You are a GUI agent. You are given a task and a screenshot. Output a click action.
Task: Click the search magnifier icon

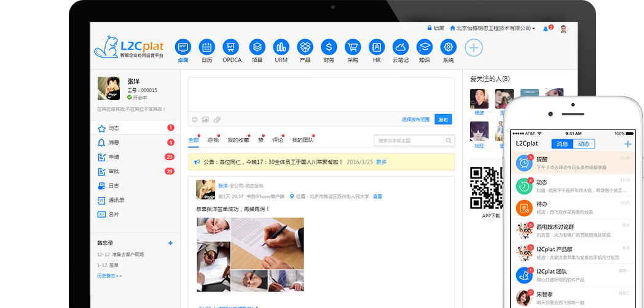pos(449,141)
